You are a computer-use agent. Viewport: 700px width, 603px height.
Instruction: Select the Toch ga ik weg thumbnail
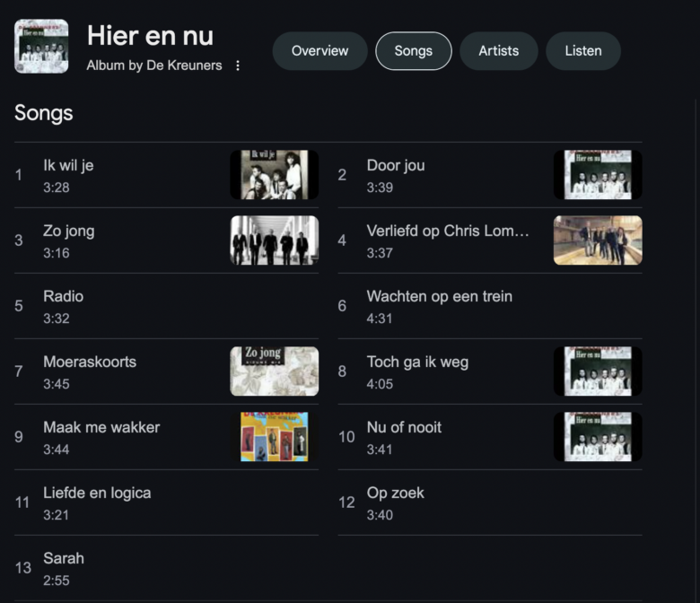(597, 371)
